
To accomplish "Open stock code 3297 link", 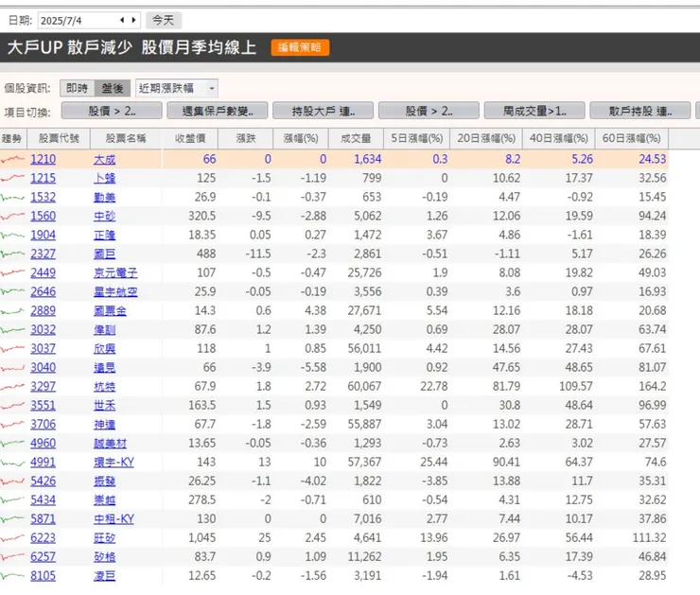I will 43,387.
